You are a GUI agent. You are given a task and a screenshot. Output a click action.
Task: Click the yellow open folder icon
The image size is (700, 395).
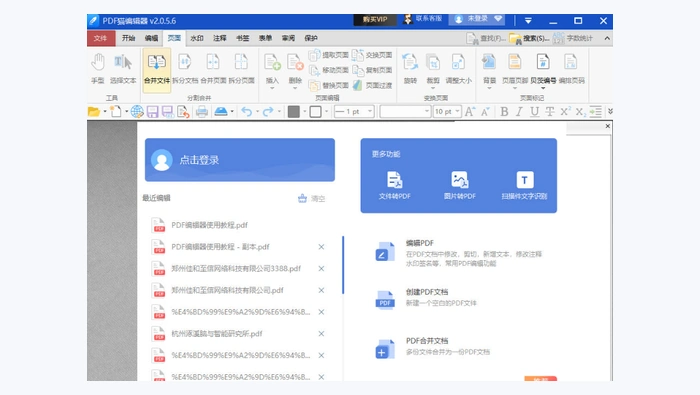(94, 112)
